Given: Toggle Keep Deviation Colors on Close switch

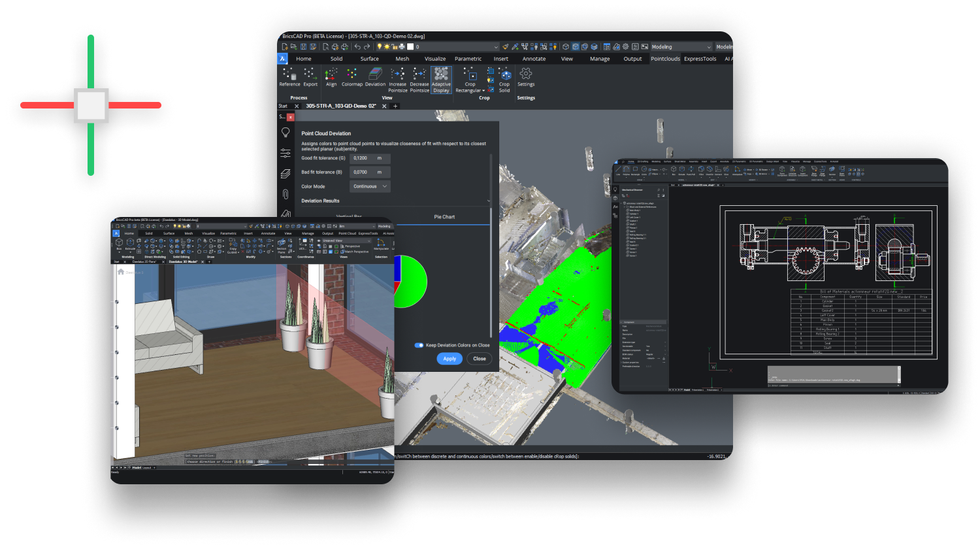Looking at the screenshot, I should tap(419, 345).
